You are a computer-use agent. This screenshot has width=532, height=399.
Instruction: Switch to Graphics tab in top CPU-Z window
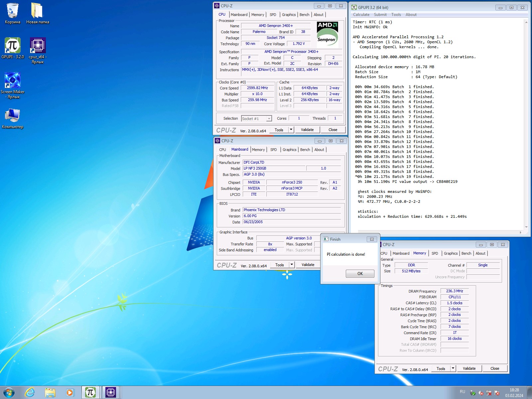click(289, 15)
